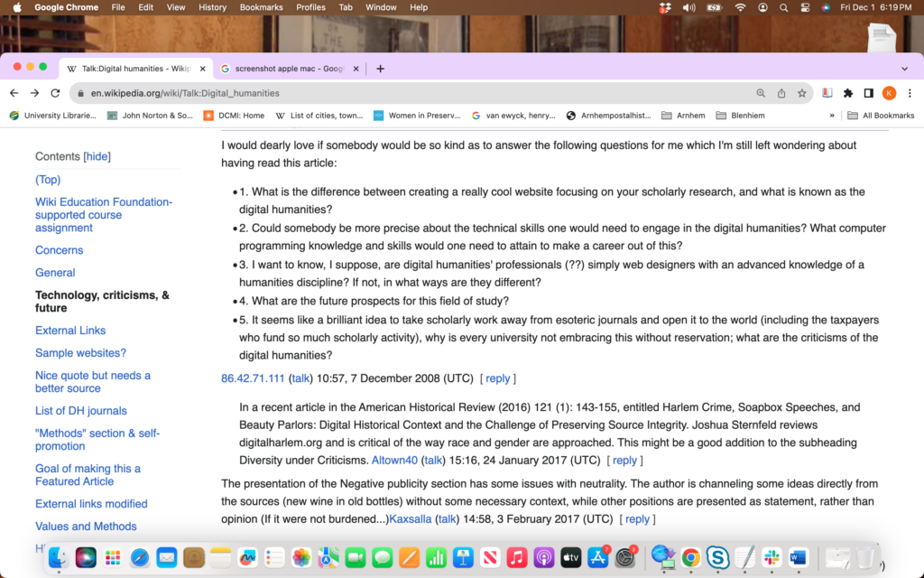The image size is (924, 578).
Task: Expand the tab search chevron
Action: (x=904, y=69)
